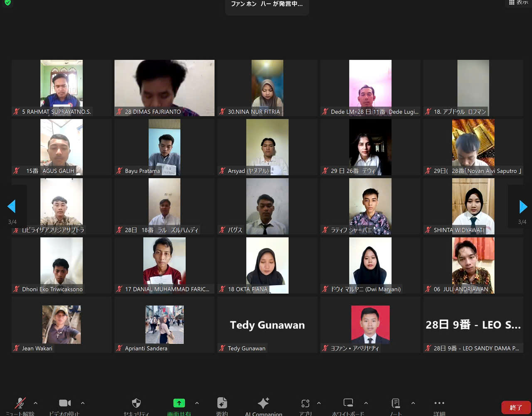Click the green encryption shield icon
Viewport: 532px width, 416px height.
pos(7,2)
